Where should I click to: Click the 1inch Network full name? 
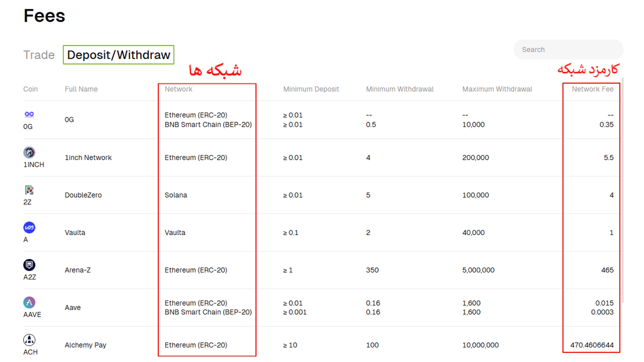point(88,158)
